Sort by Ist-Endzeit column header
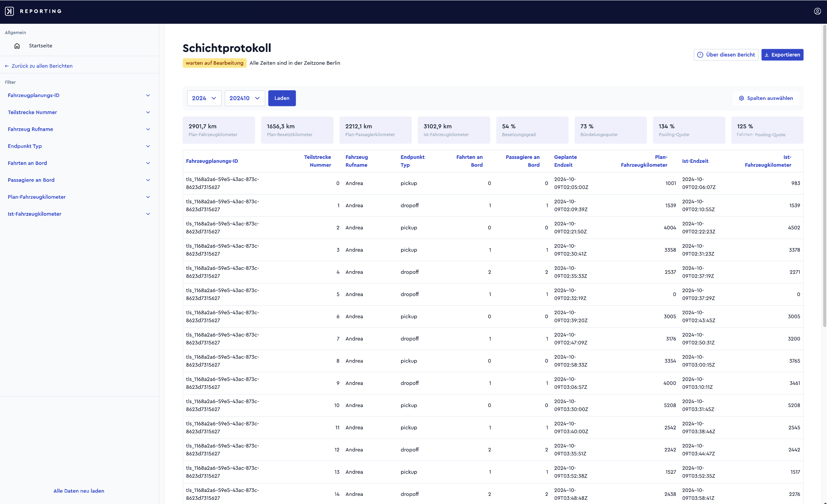 pyautogui.click(x=695, y=161)
